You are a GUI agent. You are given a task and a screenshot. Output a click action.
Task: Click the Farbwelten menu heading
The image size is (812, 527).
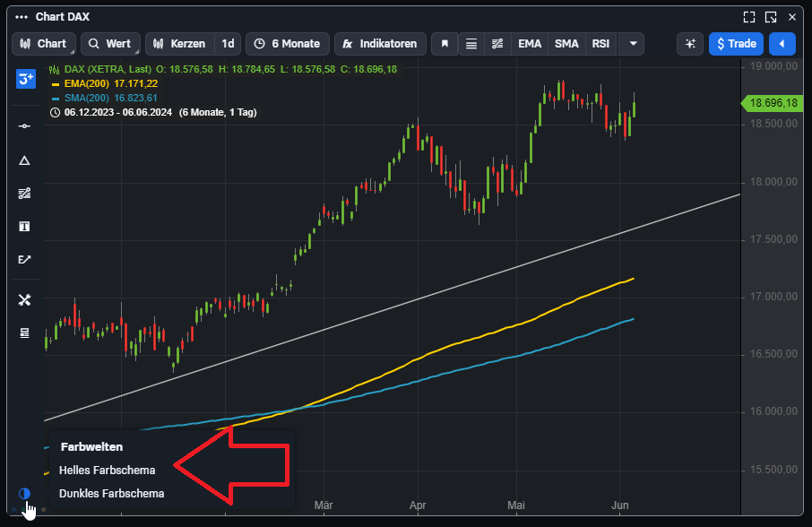(91, 446)
